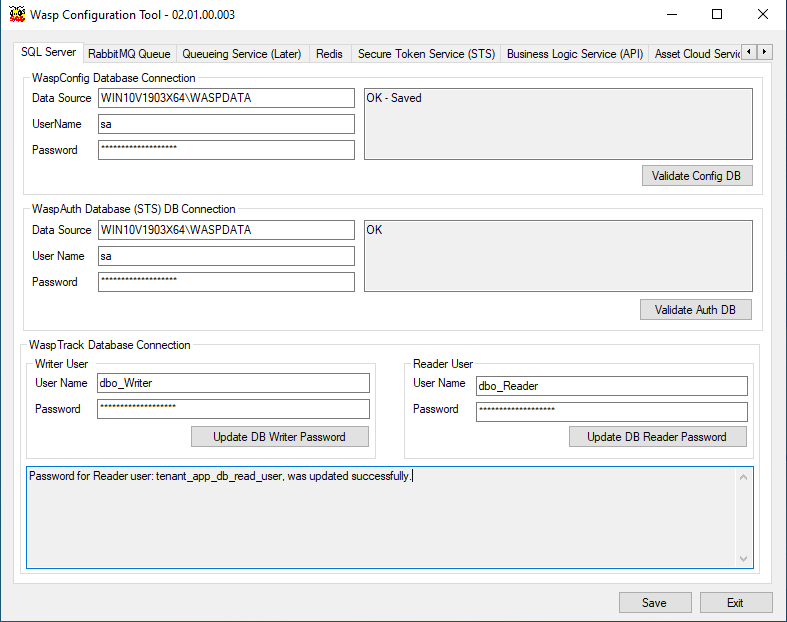Screen dimensions: 787x622
Task: Focus the WaspAuth Password field
Action: tap(226, 282)
